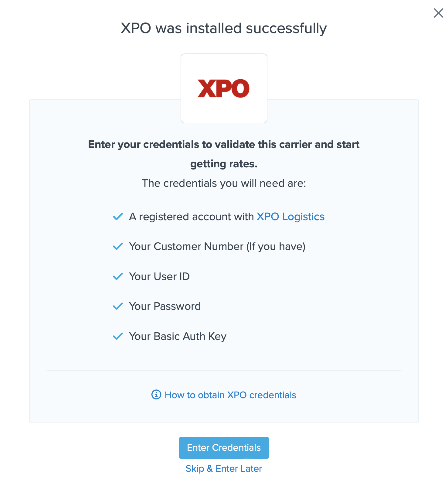Click checkmark next to Basic Auth Key

(118, 336)
